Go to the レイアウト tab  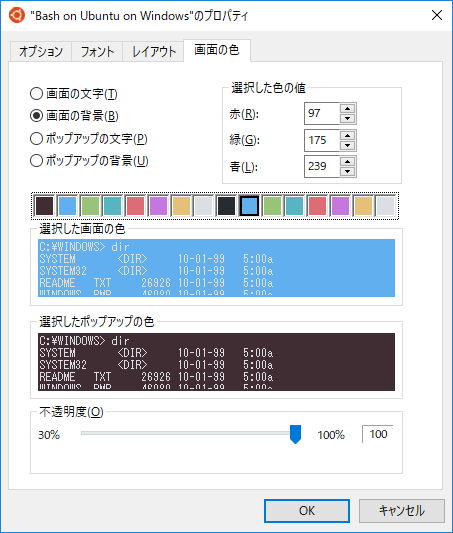tap(154, 52)
